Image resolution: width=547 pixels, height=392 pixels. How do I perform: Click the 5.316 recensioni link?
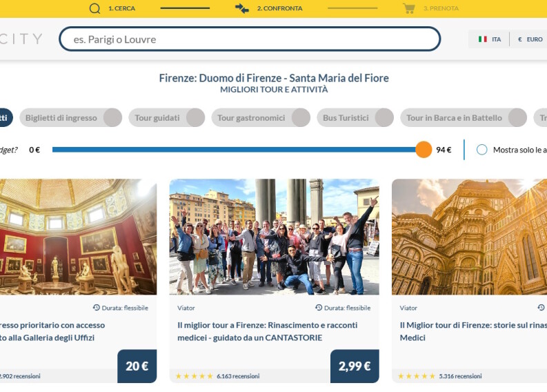[460, 376]
